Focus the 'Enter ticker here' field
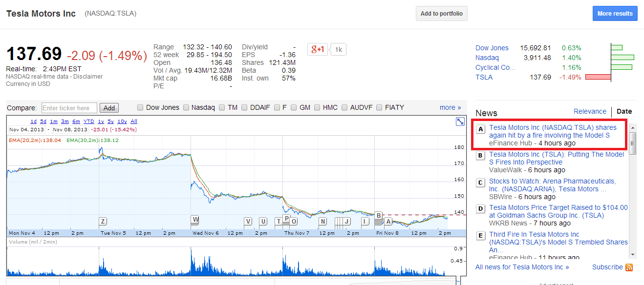The image size is (644, 285). 69,108
